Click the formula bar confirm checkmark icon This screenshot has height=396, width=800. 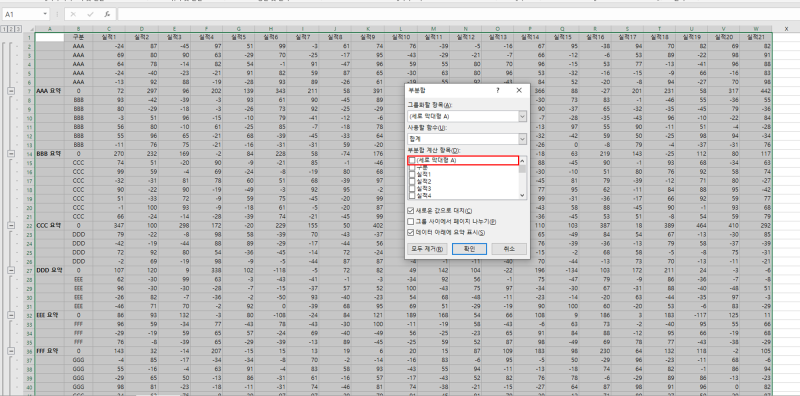pos(90,14)
